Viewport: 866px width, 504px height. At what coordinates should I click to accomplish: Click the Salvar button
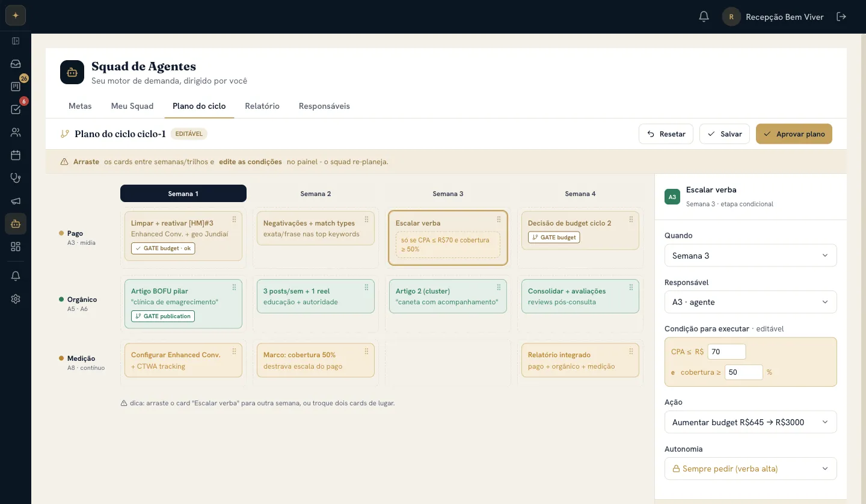coord(725,134)
